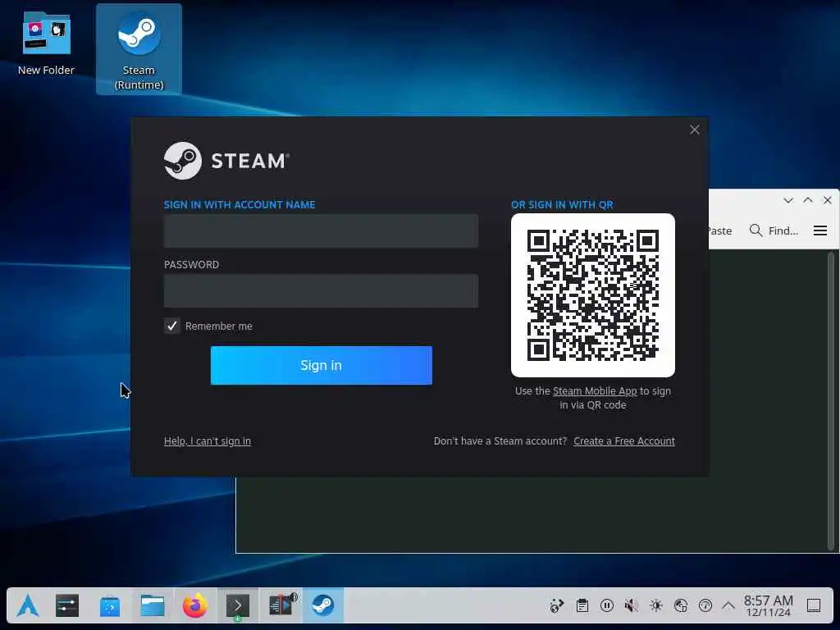Open the network tray icon
This screenshot has width=840, height=630.
pos(681,606)
